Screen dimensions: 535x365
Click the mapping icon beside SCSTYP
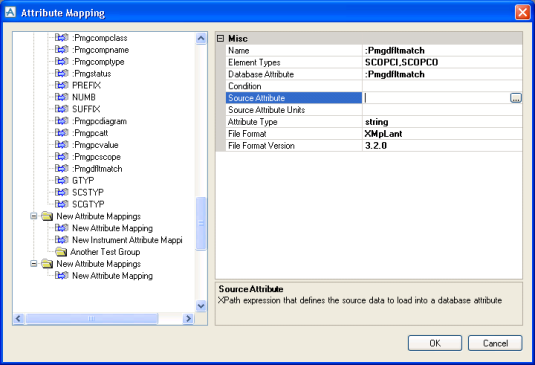(x=61, y=192)
